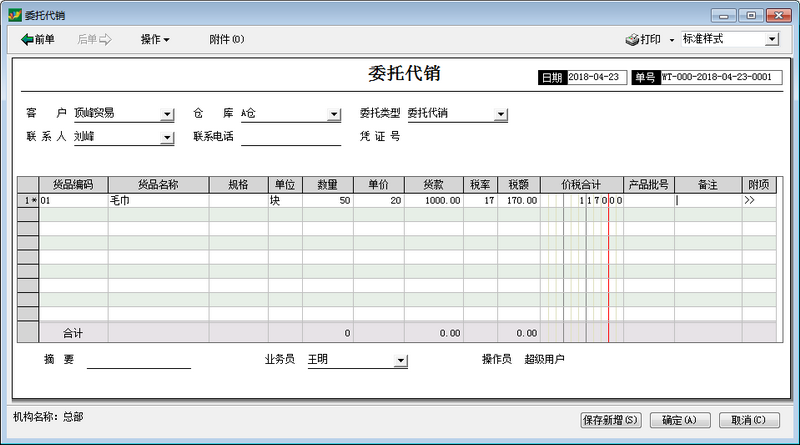The height and width of the screenshot is (445, 800).
Task: Select row 1 header marker
Action: (x=28, y=201)
